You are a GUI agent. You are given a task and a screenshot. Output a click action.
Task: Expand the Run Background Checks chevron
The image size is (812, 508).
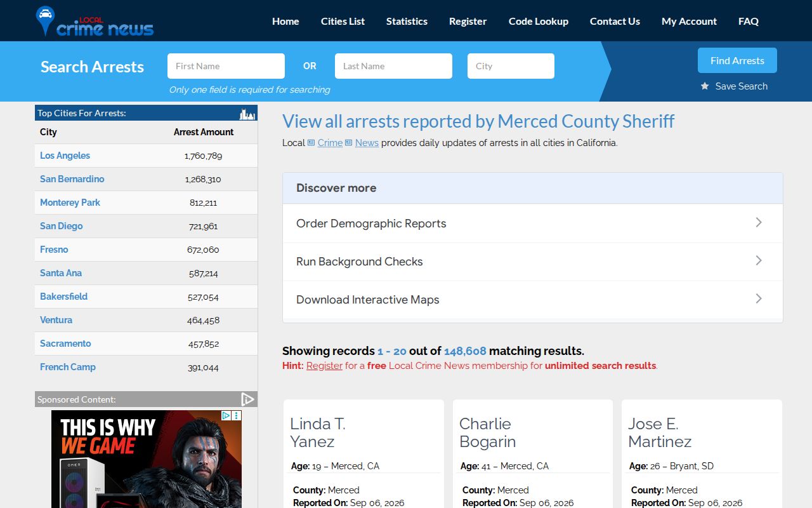click(x=759, y=260)
